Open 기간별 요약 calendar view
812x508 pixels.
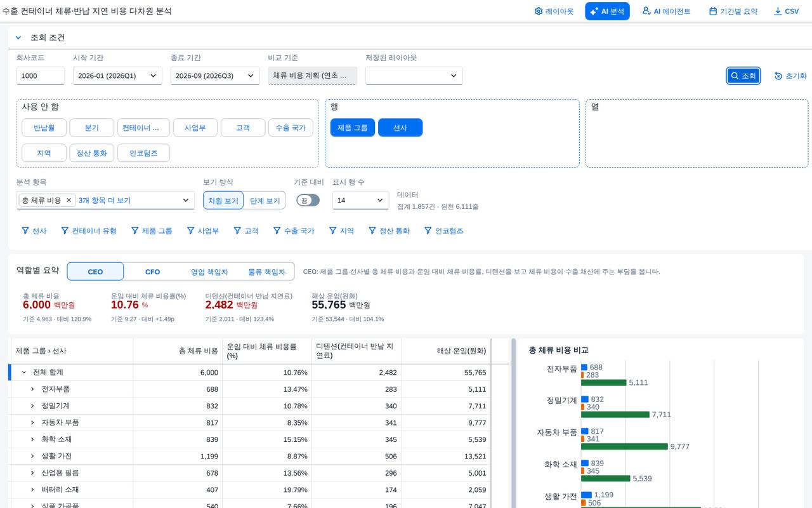pos(733,11)
